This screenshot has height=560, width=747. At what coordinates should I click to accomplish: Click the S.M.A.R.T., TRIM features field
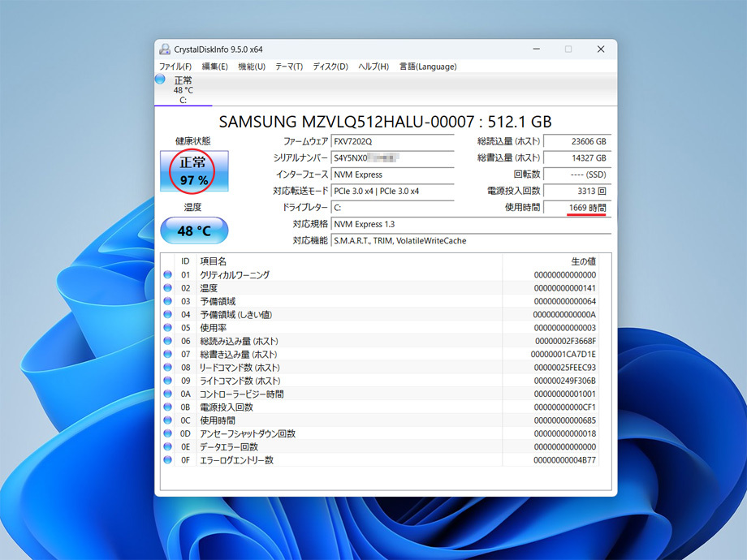tap(471, 241)
